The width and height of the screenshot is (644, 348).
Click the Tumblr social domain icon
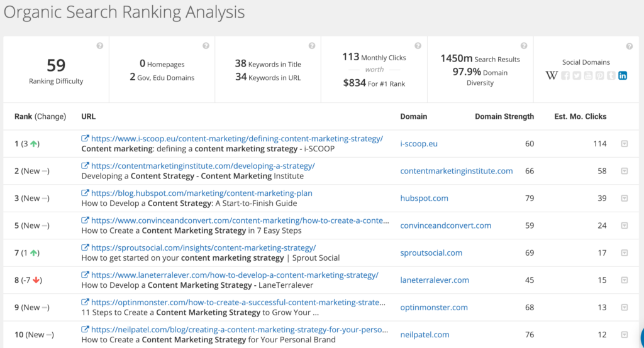coord(611,75)
